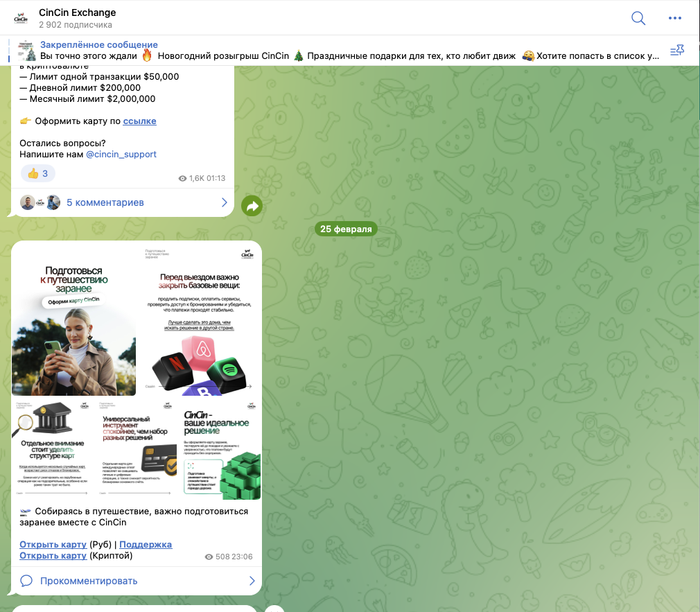The image size is (700, 612).
Task: Open the pinned messages list icon
Action: (x=677, y=49)
